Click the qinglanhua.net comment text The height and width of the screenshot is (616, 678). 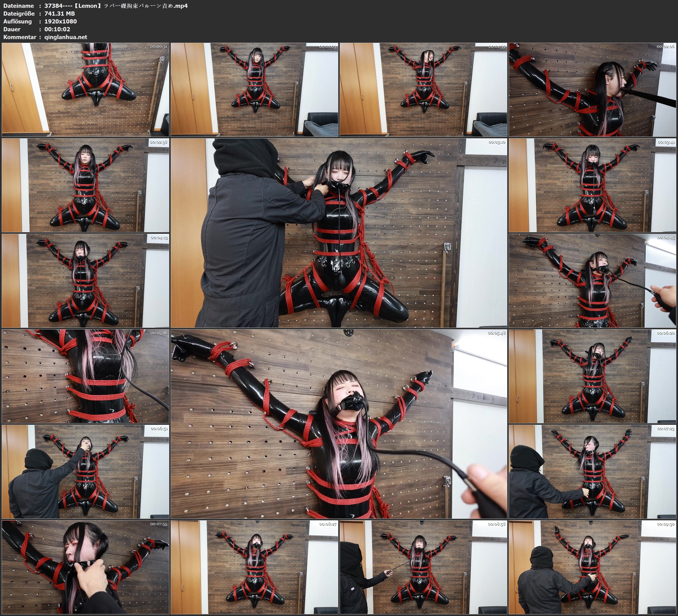pyautogui.click(x=66, y=37)
